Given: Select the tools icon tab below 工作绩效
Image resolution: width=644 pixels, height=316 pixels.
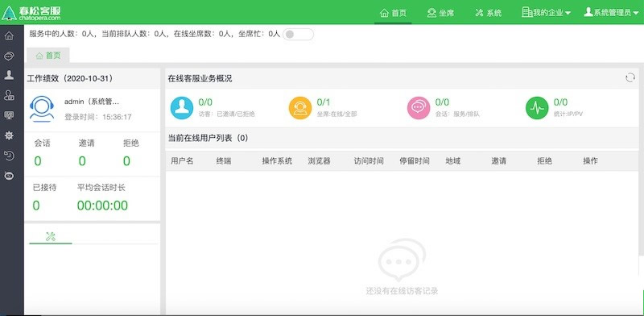Looking at the screenshot, I should click(x=51, y=236).
